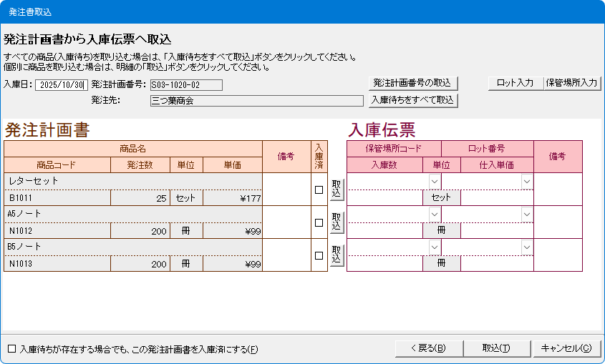Viewport: 605px width, 364px height.
Task: Click the 入庫日 date input field
Action: (x=61, y=85)
